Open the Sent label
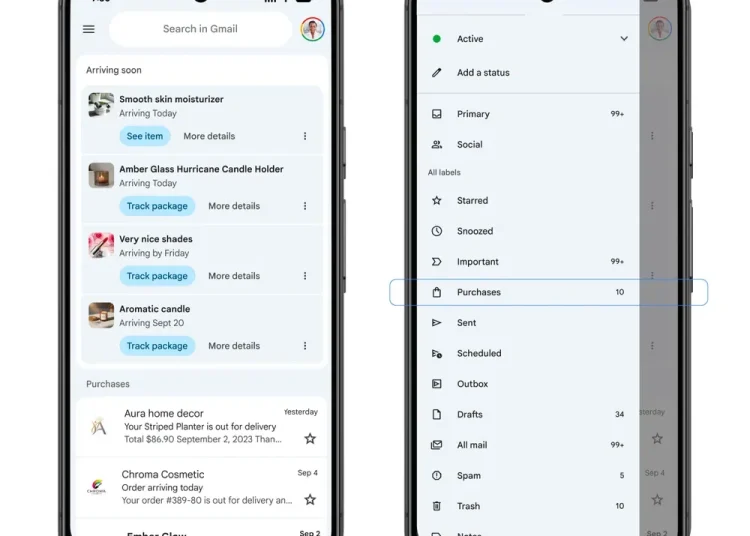 click(466, 323)
